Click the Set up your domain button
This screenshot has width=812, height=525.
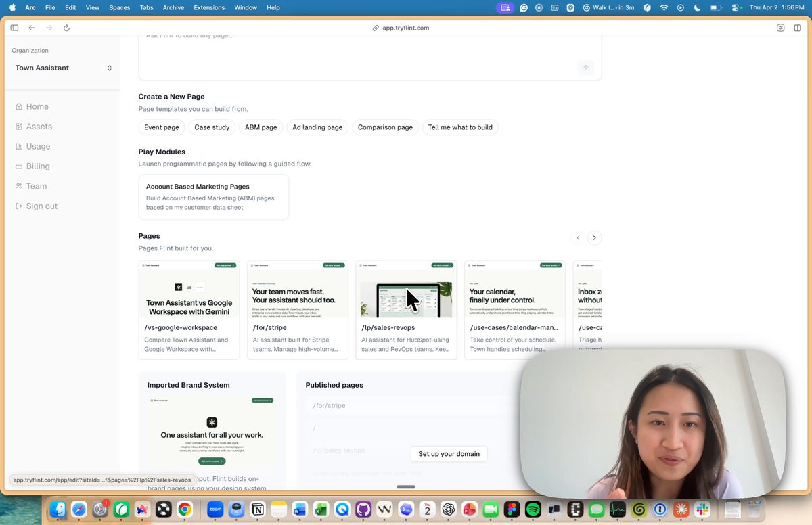point(449,454)
